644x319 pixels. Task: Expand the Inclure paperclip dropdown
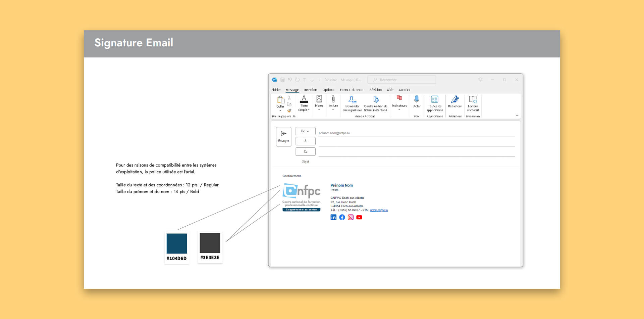pos(333,103)
